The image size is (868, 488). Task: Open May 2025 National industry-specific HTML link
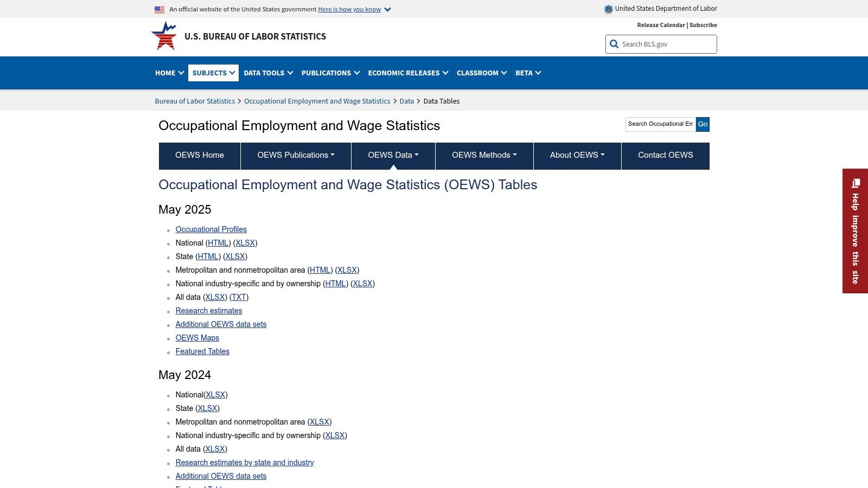(335, 284)
